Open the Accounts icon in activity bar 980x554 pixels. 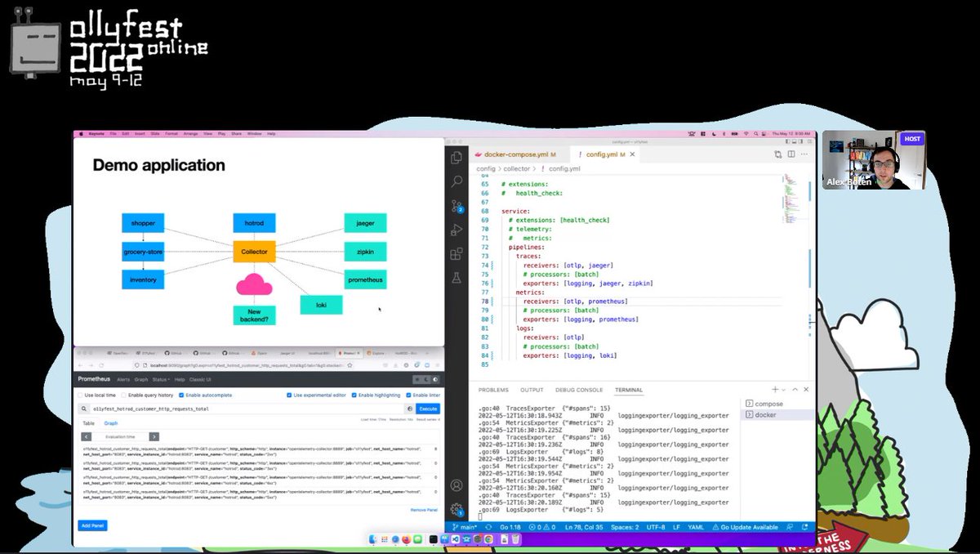(457, 485)
